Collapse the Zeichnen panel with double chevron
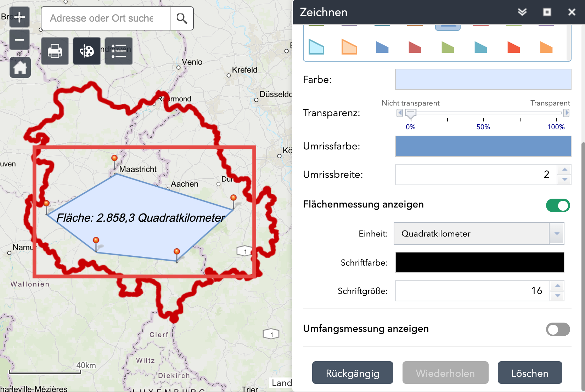Viewport: 585px width, 392px height. coord(522,12)
